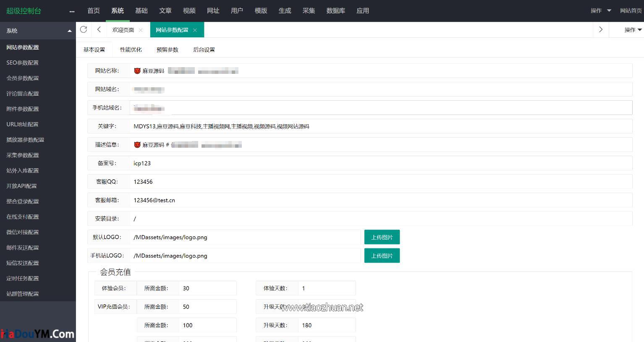Click the 网站域名 input field

381,89
